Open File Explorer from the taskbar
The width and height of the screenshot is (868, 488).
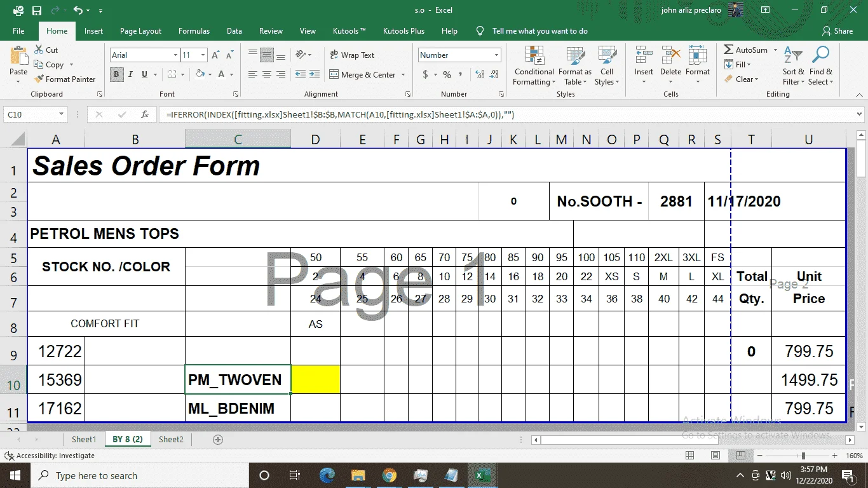point(358,475)
